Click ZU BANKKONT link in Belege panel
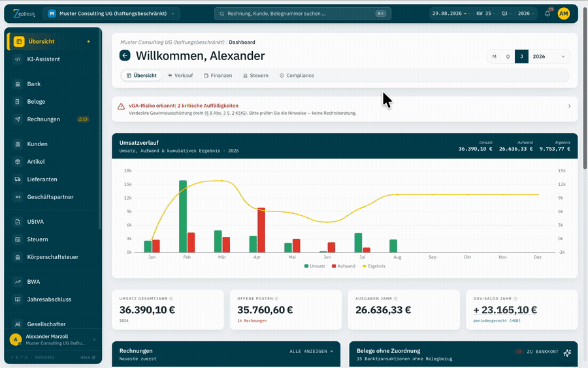The height and width of the screenshot is (368, 588). pos(543,352)
